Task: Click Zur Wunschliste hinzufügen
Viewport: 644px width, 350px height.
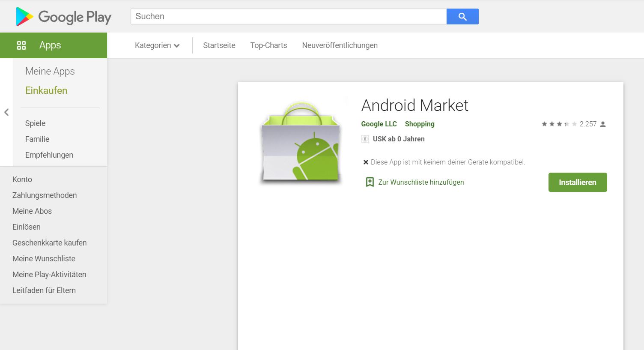Action: tap(421, 182)
